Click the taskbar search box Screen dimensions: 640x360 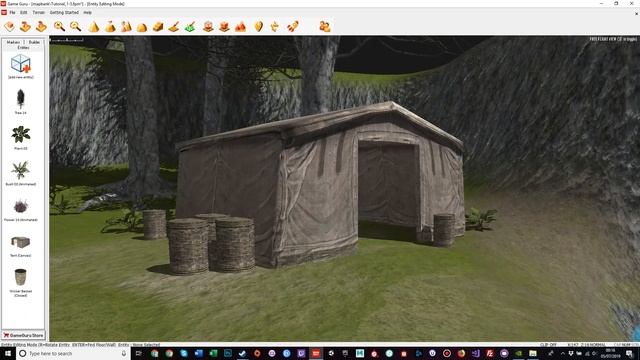click(73, 353)
